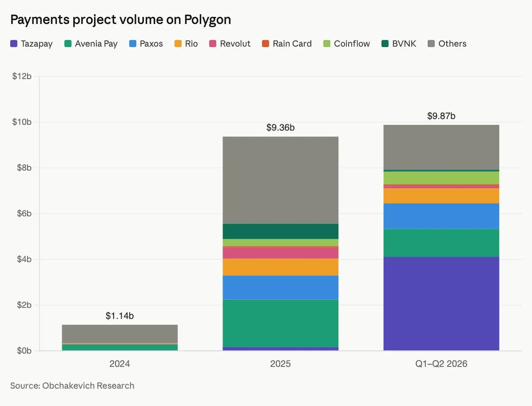Click the Others gray legend swatch

[x=431, y=44]
